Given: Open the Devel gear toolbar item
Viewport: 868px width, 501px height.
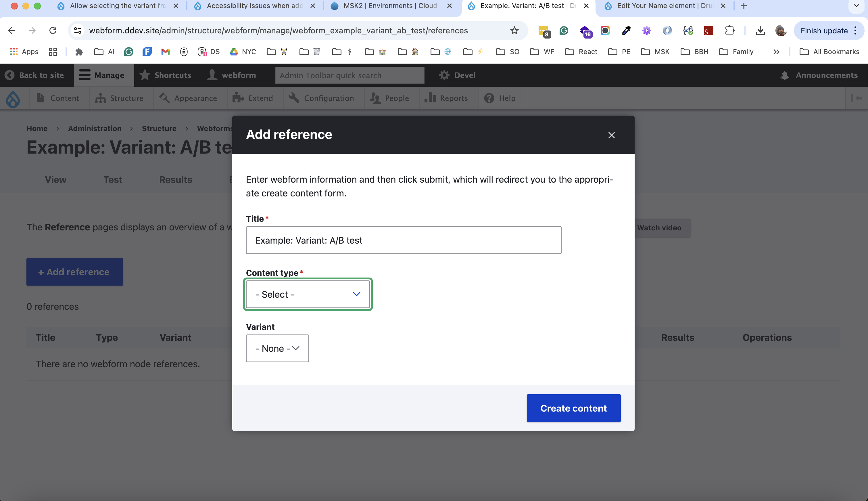Looking at the screenshot, I should (457, 75).
